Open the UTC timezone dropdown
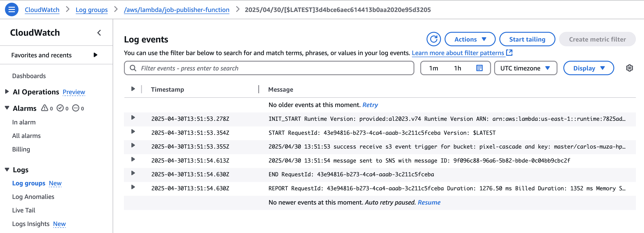This screenshot has width=644, height=233. click(525, 68)
